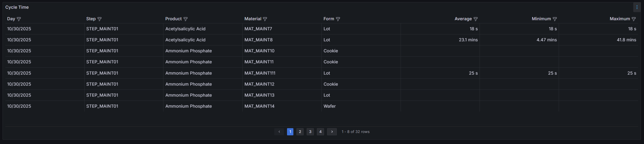Click the Product column filter icon
Viewport: 644px width, 144px height.
186,19
